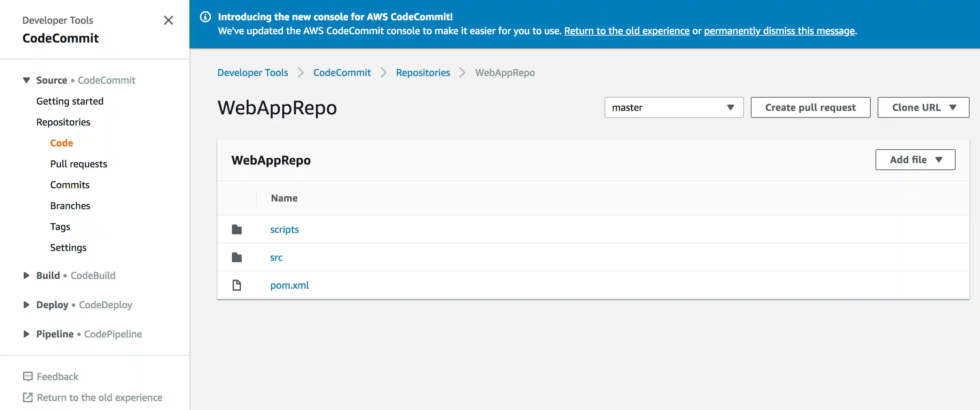The width and height of the screenshot is (980, 410).
Task: Click the folder icon beside scripts
Action: (236, 229)
